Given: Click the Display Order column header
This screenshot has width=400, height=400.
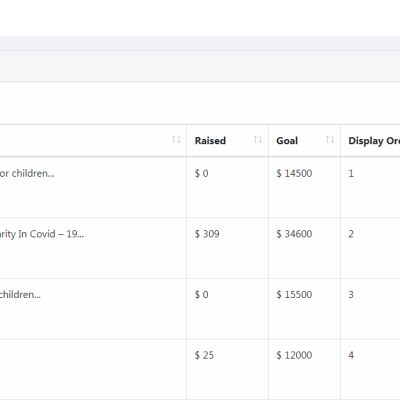Looking at the screenshot, I should [374, 141].
